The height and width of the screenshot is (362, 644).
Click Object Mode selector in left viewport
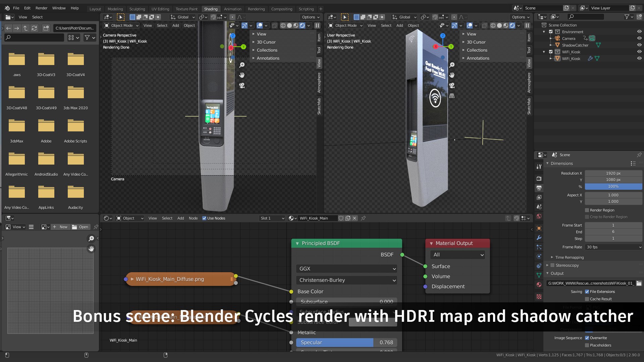[x=121, y=25]
